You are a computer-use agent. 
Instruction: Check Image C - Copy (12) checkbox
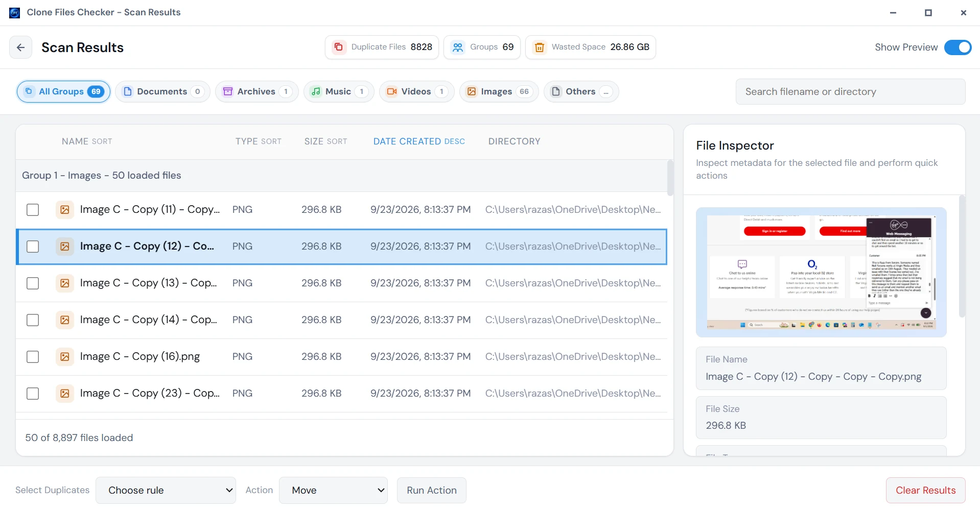[x=33, y=247]
